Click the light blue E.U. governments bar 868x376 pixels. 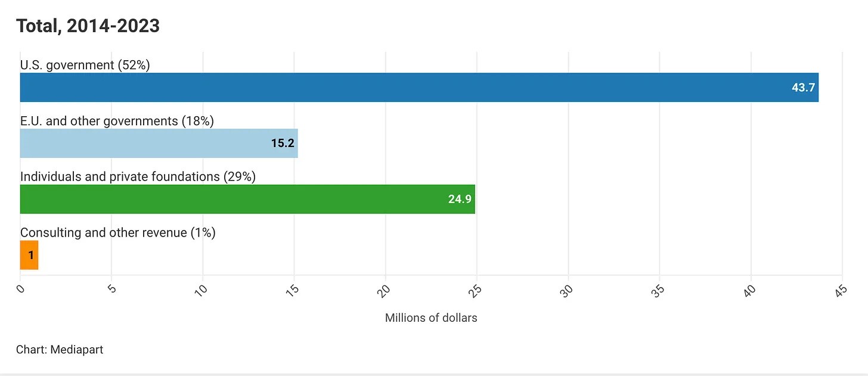click(159, 144)
